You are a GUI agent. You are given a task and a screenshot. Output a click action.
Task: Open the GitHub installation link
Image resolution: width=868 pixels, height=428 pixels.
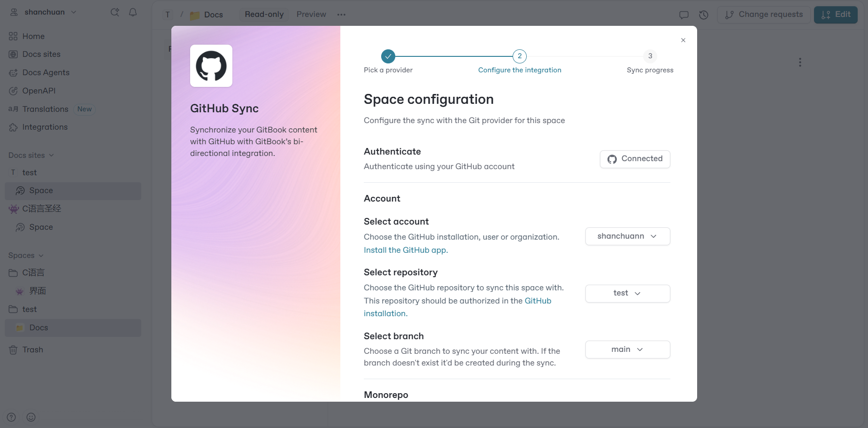pos(458,307)
